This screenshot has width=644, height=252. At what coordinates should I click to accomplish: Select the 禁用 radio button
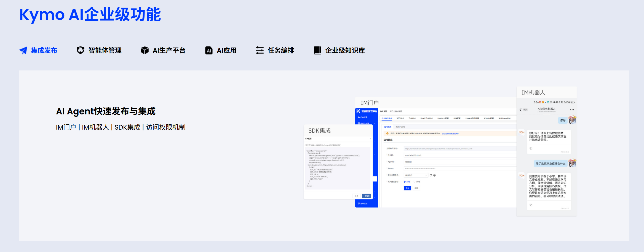coord(414,182)
